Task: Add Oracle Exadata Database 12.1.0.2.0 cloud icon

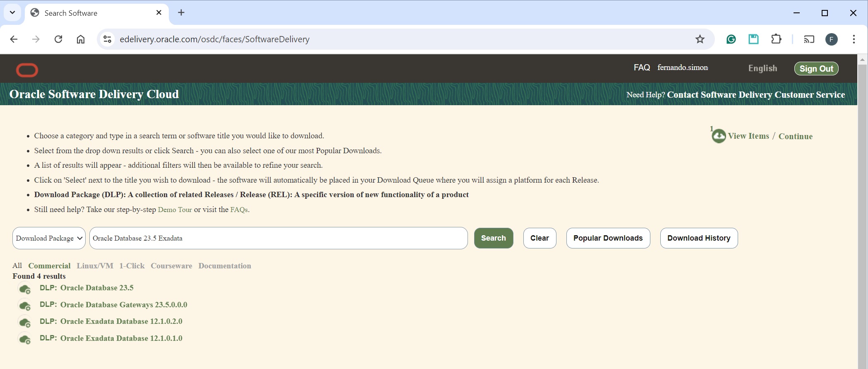Action: coord(25,322)
